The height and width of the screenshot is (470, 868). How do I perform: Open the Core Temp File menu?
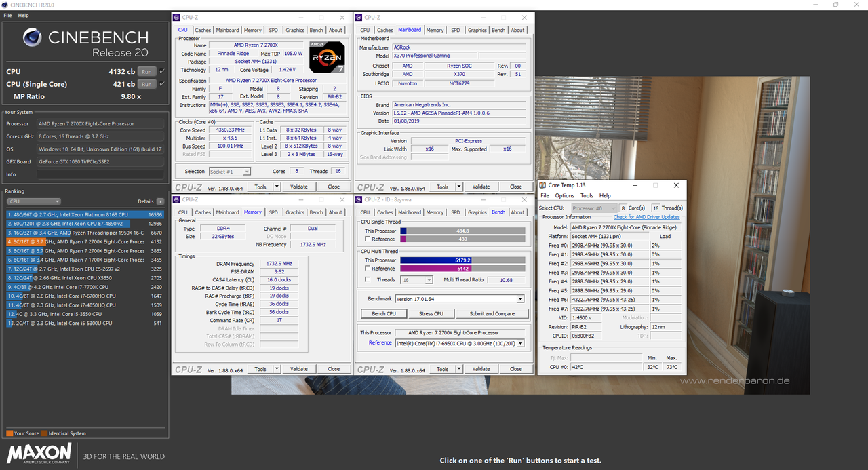click(x=545, y=195)
